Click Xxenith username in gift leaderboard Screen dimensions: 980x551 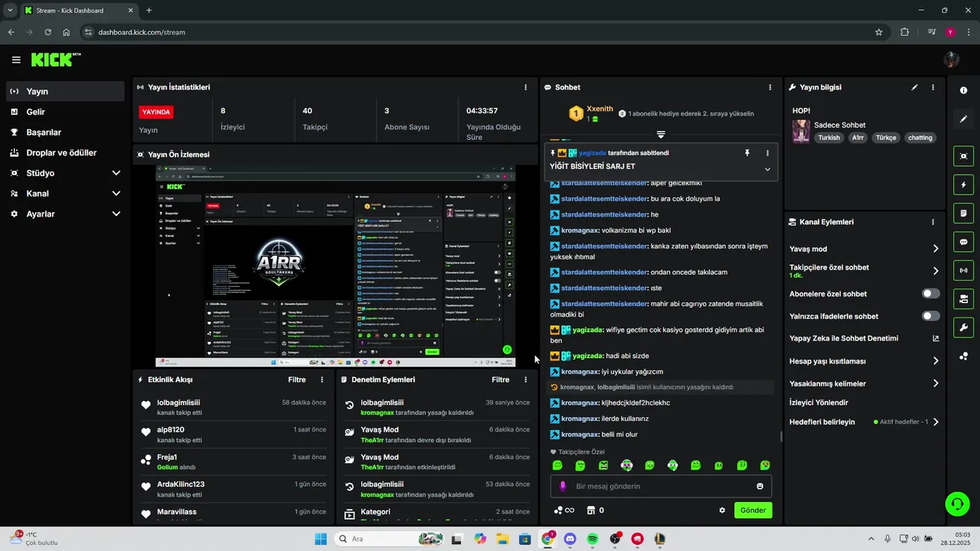pyautogui.click(x=599, y=109)
